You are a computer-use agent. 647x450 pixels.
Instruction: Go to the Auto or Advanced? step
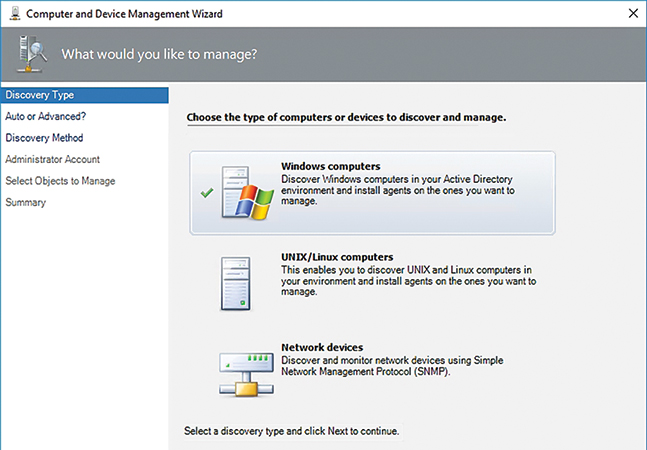tap(45, 116)
